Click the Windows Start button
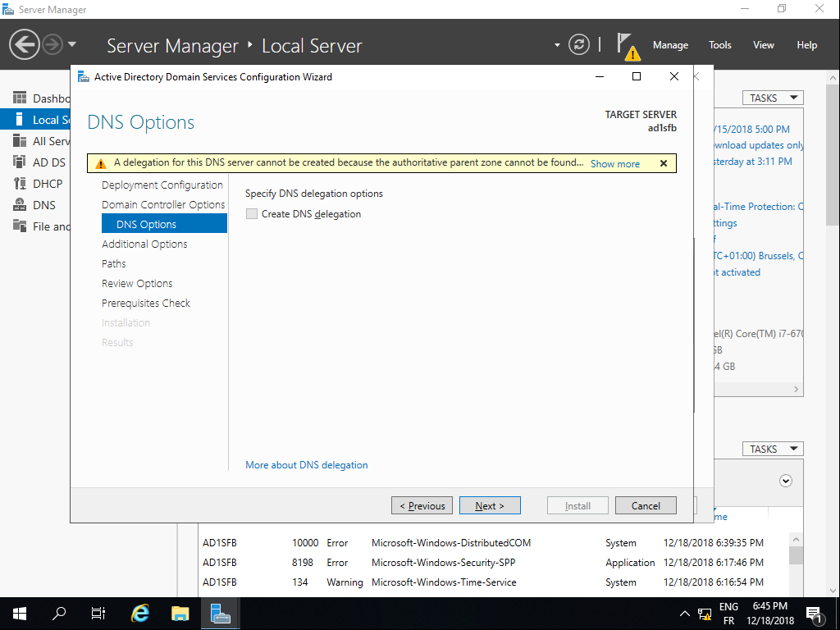840x630 pixels. (x=20, y=613)
